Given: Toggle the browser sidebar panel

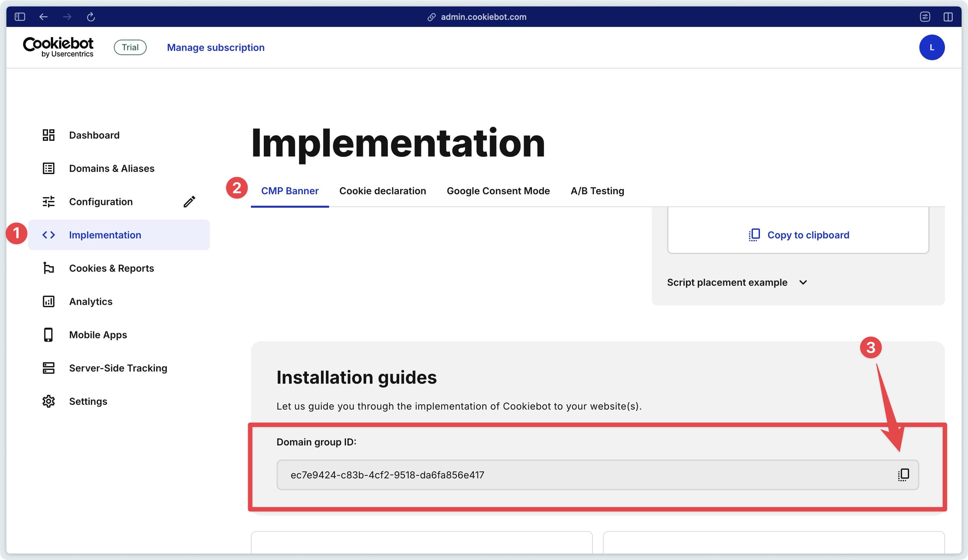Looking at the screenshot, I should [20, 17].
